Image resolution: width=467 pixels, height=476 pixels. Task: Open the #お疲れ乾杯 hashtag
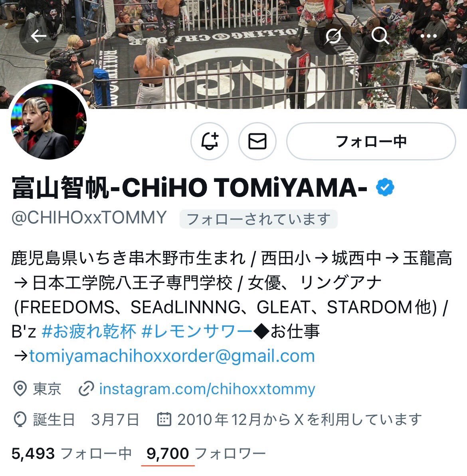[x=89, y=332]
